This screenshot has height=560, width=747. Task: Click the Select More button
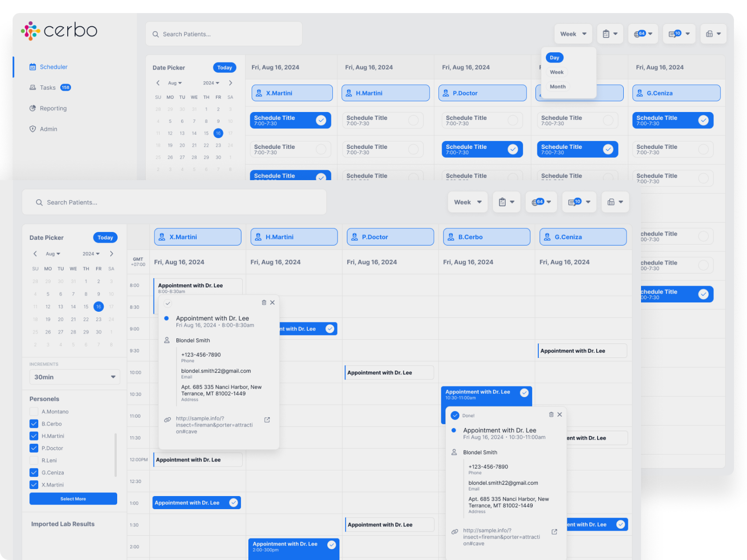(73, 499)
